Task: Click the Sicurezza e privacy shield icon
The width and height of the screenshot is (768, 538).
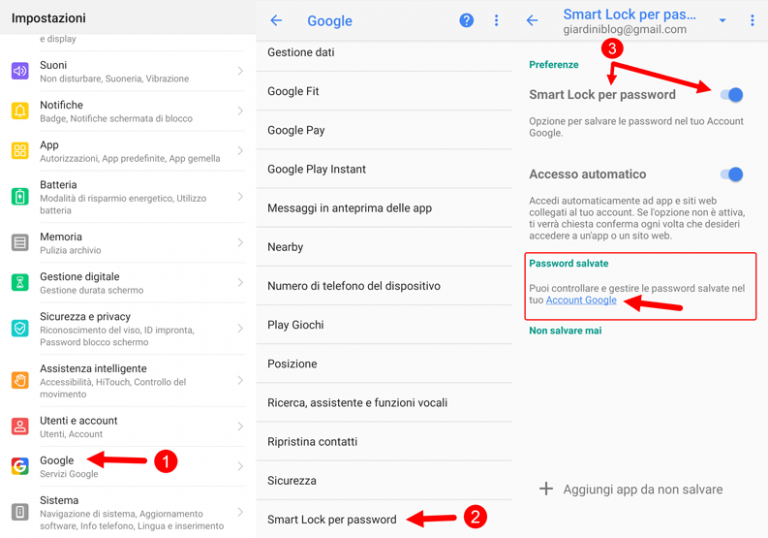Action: pos(20,328)
